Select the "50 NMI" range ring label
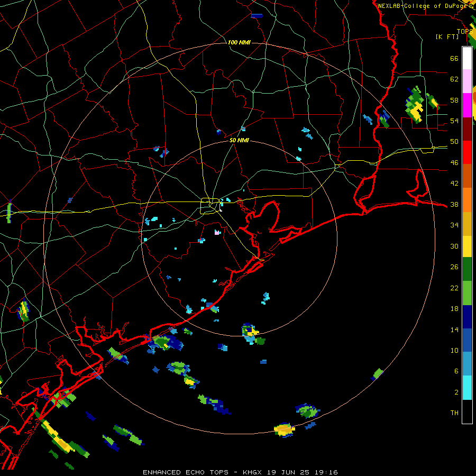This screenshot has width=476, height=476. (239, 140)
